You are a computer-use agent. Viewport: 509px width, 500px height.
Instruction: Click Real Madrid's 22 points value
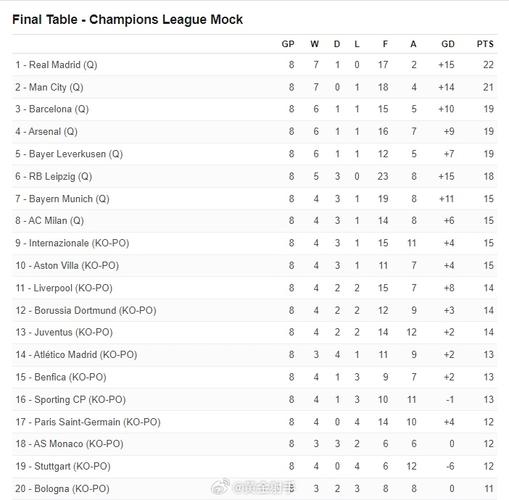coord(488,65)
